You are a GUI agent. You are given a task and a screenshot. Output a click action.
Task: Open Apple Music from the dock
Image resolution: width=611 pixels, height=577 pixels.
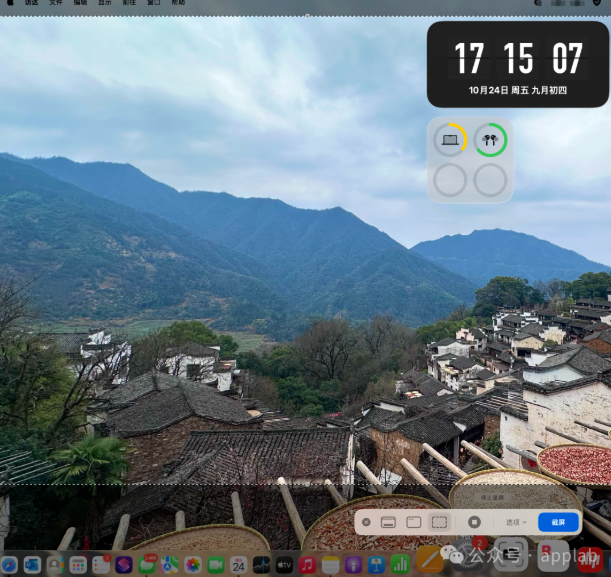pos(308,565)
